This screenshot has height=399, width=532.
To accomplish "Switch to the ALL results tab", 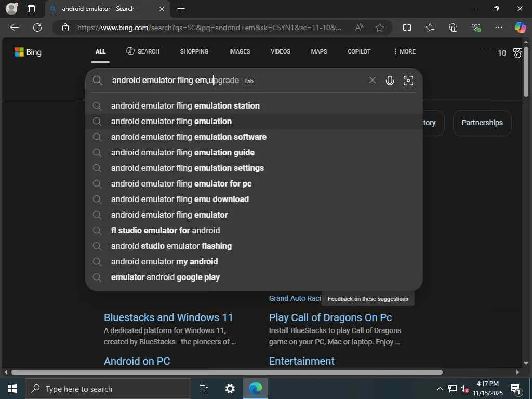I will (100, 51).
